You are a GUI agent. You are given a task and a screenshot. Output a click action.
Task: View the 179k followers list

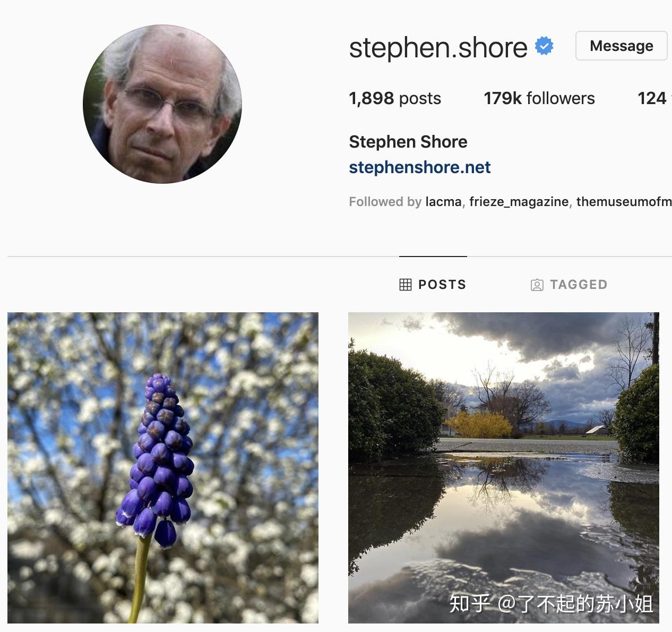tap(539, 98)
